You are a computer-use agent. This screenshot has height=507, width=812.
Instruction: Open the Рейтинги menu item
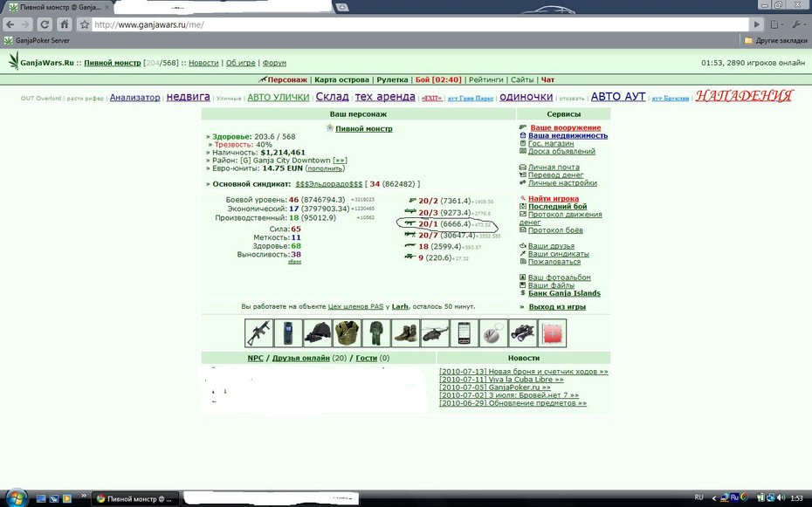(x=486, y=79)
